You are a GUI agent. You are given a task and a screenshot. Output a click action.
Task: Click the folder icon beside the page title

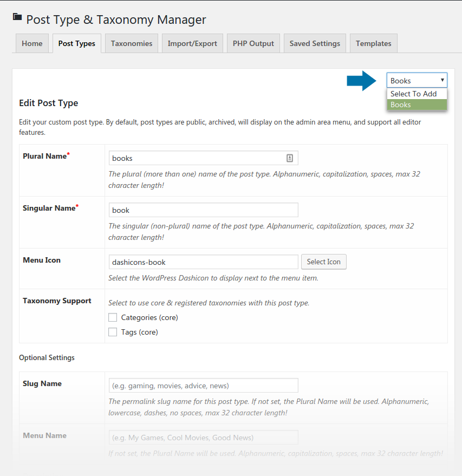click(17, 17)
